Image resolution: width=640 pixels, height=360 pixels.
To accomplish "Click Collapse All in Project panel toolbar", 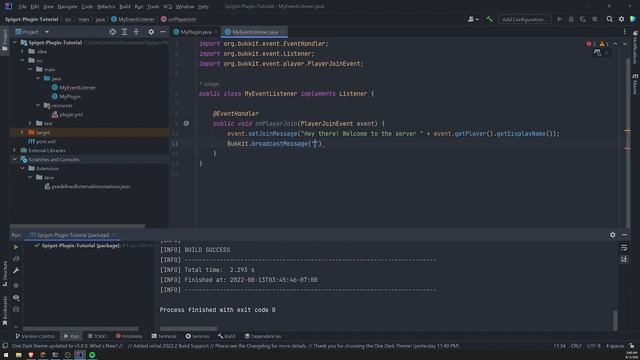I will tap(136, 32).
